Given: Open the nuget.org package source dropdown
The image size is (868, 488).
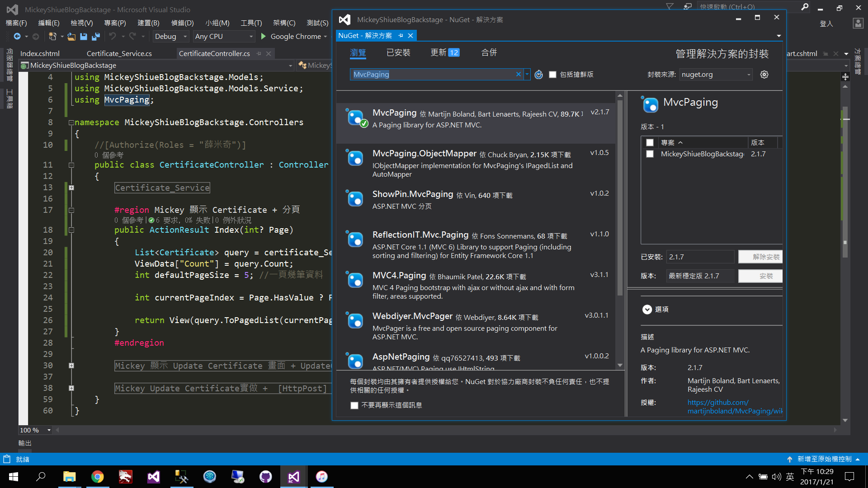Looking at the screenshot, I should pos(716,75).
